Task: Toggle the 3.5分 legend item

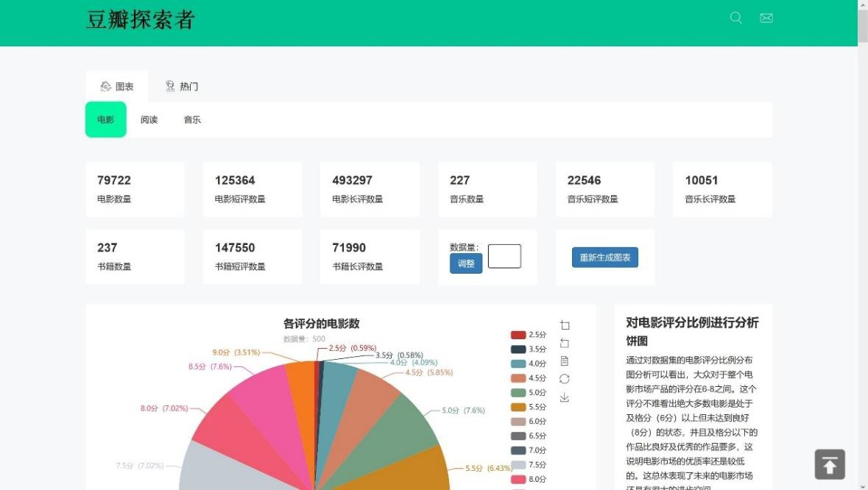Action: (529, 349)
